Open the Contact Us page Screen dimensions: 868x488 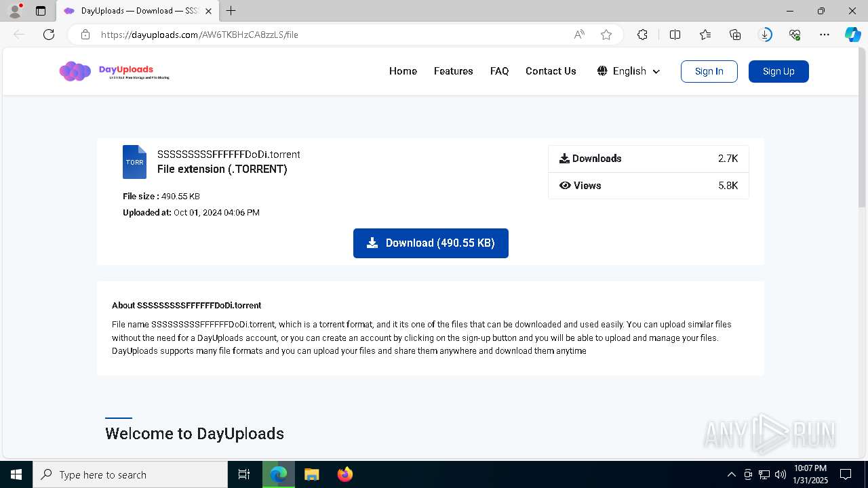(551, 71)
